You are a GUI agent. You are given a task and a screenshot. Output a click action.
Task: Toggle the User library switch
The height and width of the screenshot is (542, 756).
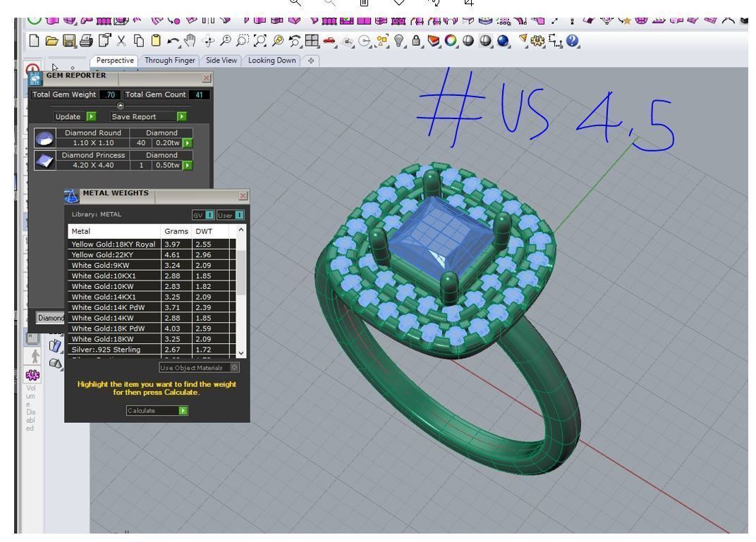coord(230,215)
